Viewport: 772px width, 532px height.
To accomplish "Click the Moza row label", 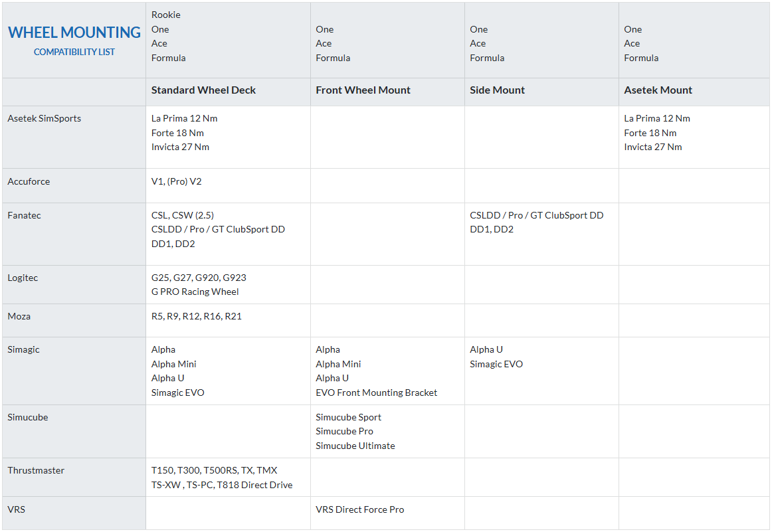I will (19, 316).
